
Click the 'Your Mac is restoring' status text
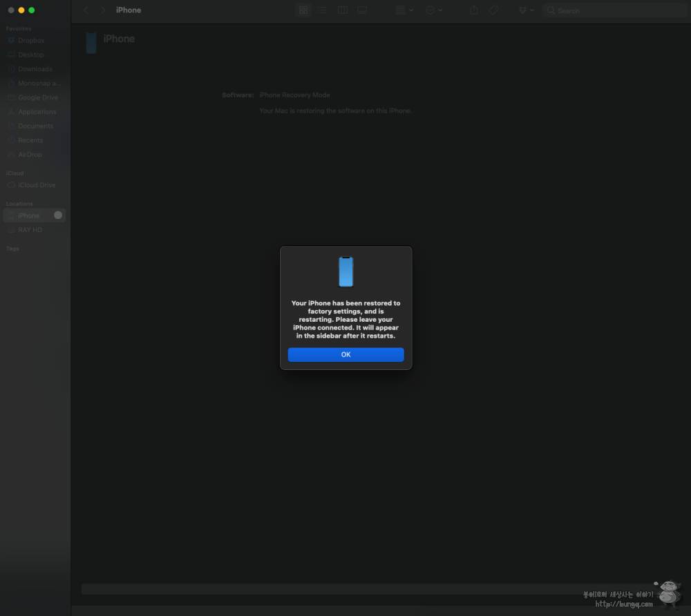335,111
